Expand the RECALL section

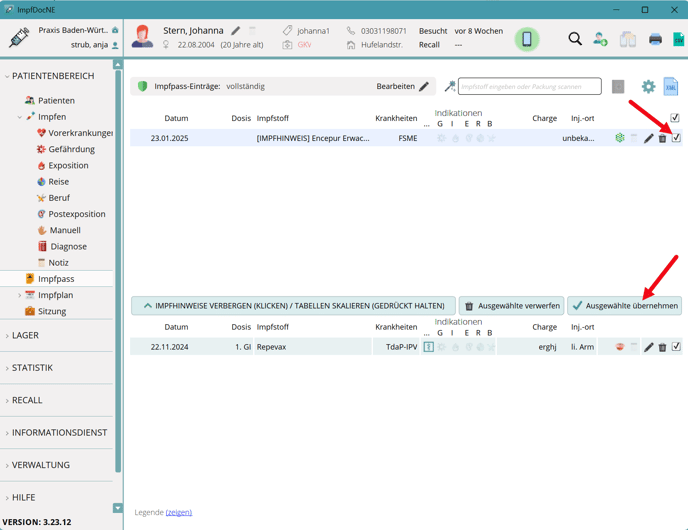[7, 401]
